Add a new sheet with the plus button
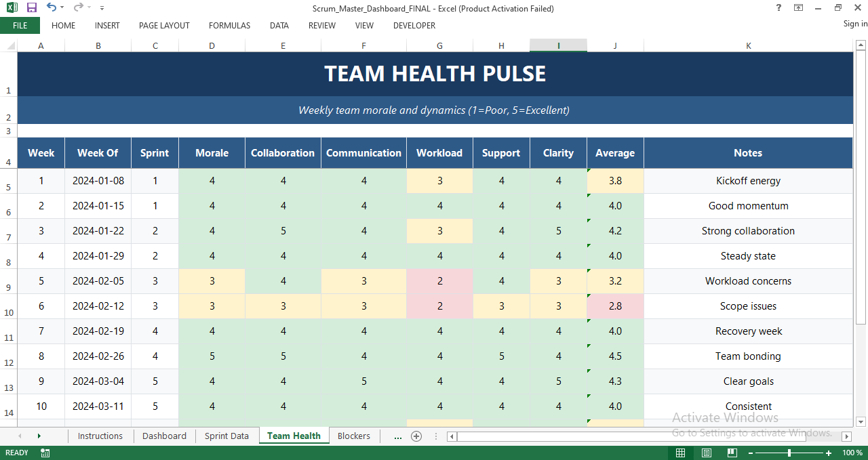 pyautogui.click(x=416, y=436)
